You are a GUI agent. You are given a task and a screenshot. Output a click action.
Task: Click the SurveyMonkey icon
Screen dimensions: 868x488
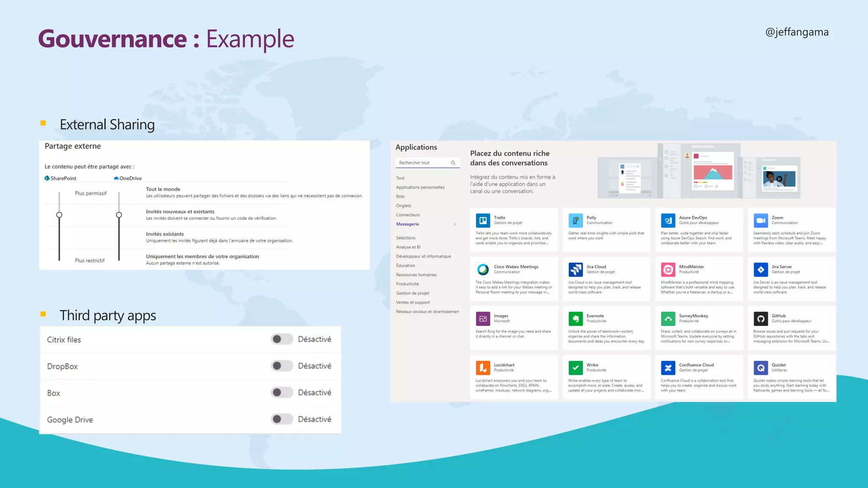coord(668,319)
